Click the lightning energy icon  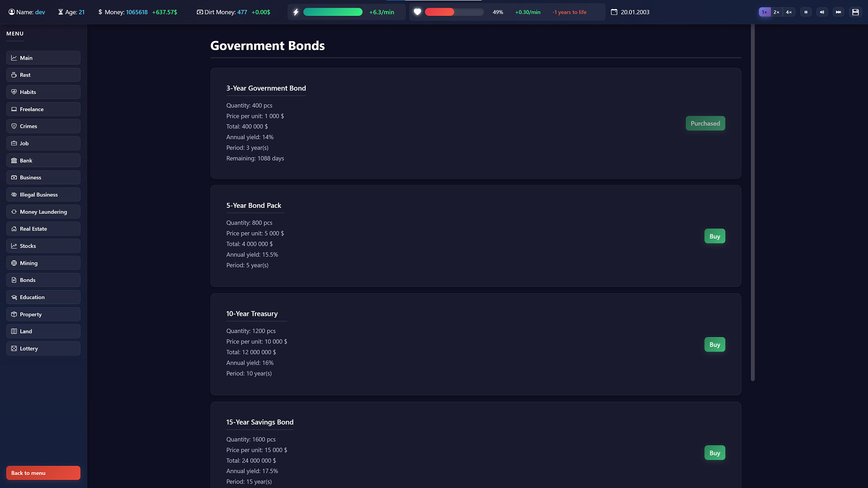[x=296, y=12]
